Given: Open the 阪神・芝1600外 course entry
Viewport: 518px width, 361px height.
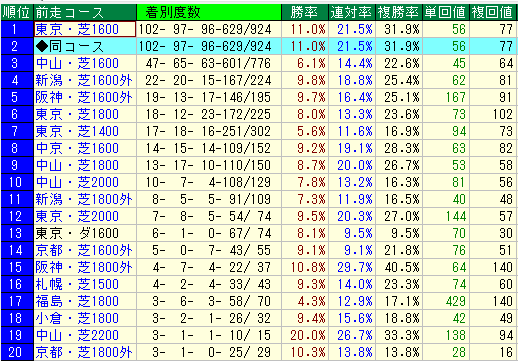Looking at the screenshot, I should (x=84, y=97).
